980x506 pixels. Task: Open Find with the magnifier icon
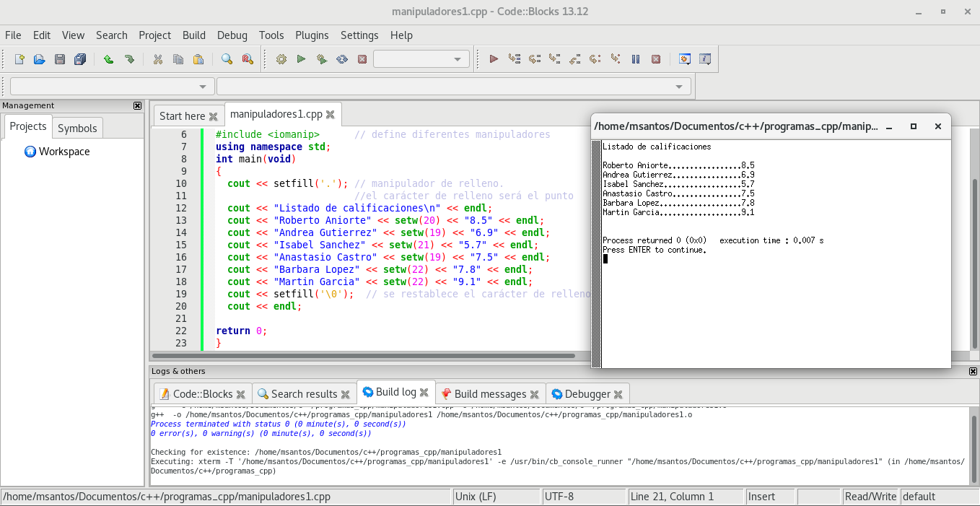tap(227, 59)
